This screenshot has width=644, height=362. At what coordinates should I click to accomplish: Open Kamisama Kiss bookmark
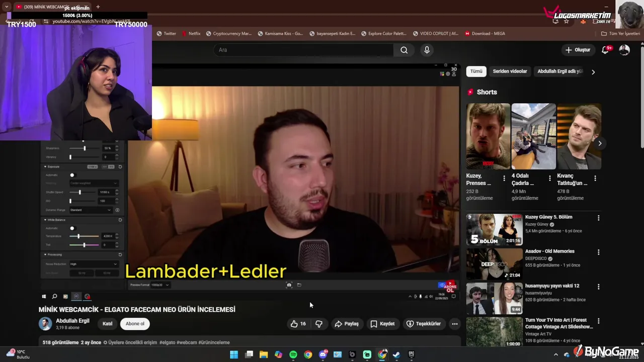(x=280, y=34)
